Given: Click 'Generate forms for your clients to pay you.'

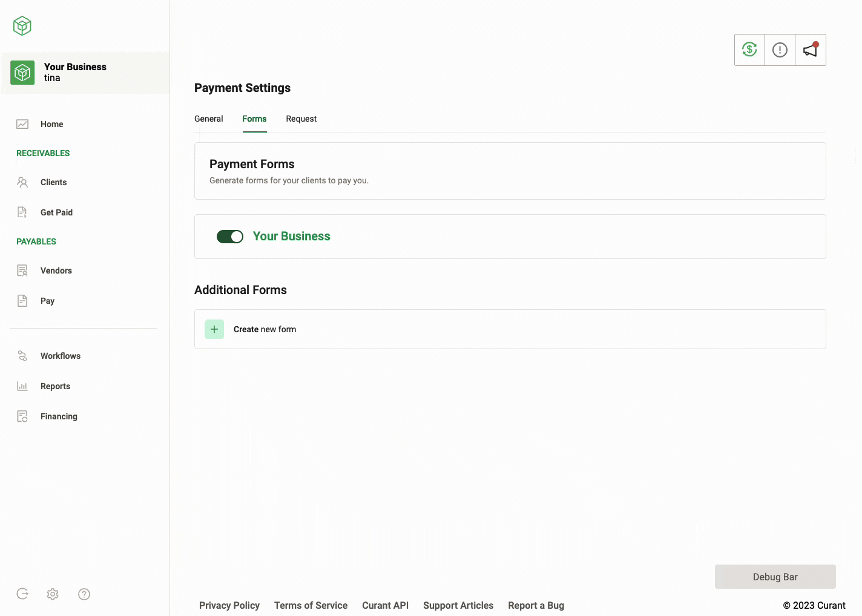Looking at the screenshot, I should click(289, 180).
